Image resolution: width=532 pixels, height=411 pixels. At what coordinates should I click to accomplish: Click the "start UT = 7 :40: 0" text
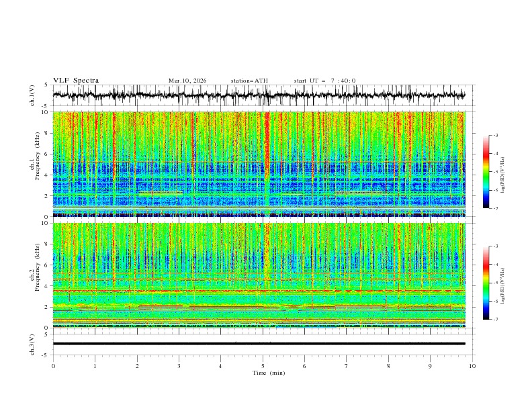324,81
